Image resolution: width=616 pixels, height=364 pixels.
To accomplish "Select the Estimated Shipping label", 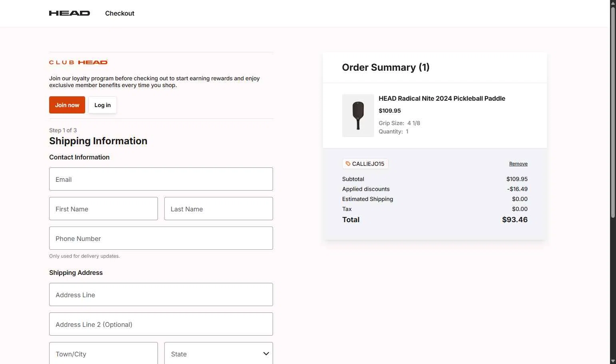I will pos(367,199).
